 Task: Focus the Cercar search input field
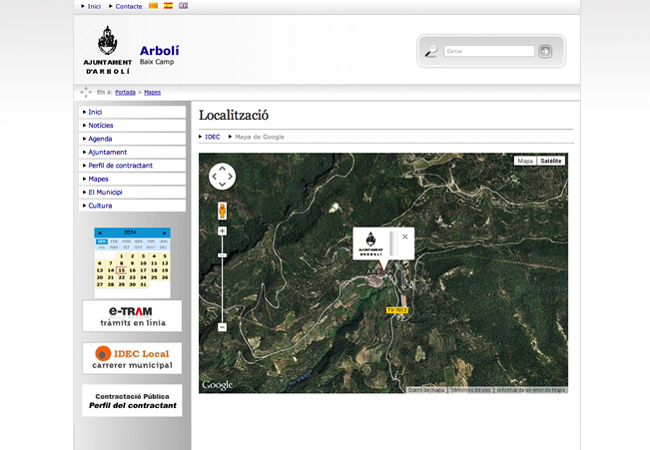coord(488,51)
